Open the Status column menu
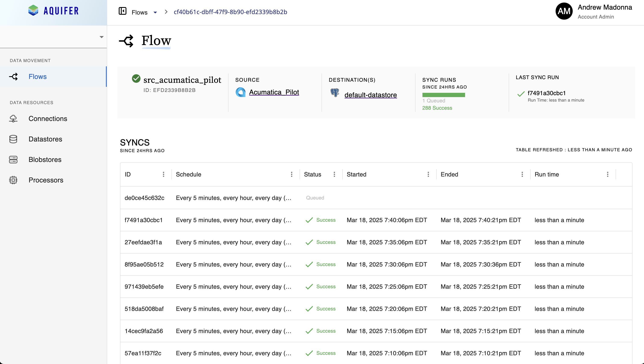This screenshot has width=644, height=364. click(334, 174)
